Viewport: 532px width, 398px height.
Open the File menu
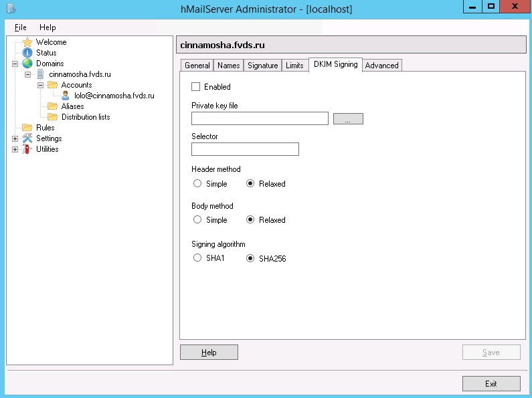tap(20, 27)
